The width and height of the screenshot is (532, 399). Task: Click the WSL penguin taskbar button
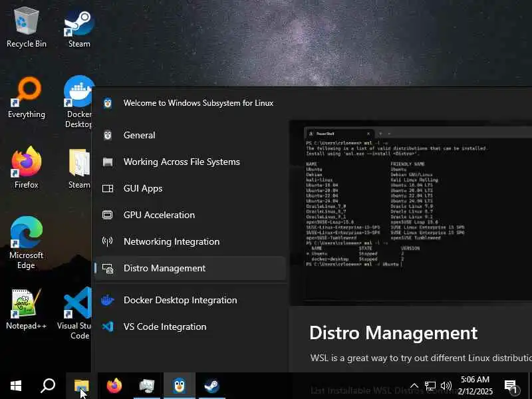(x=179, y=386)
